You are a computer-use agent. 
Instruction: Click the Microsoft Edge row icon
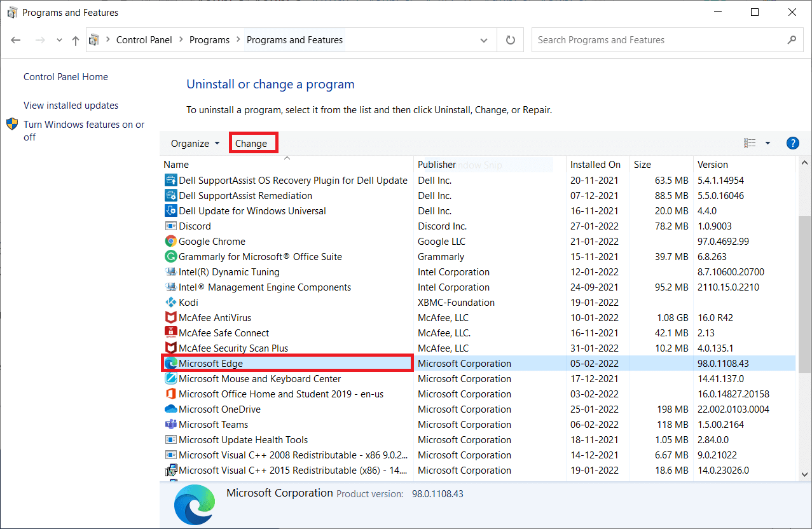[x=170, y=364]
